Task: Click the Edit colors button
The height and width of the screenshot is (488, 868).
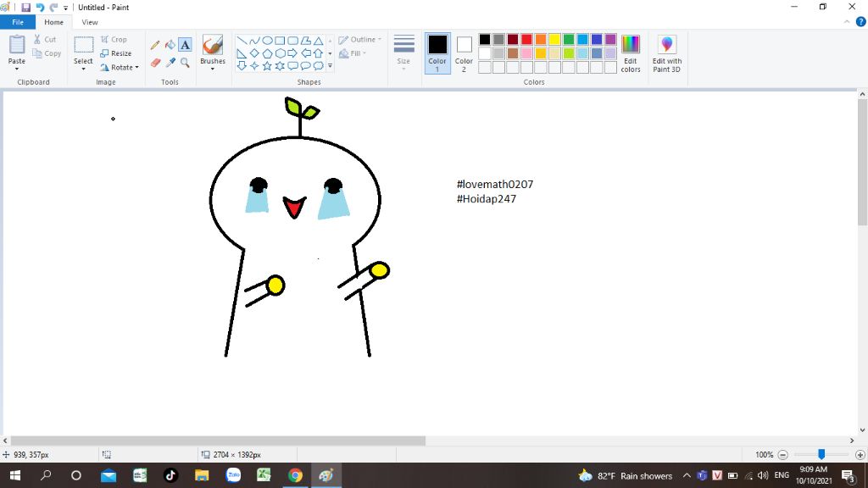Action: 631,53
